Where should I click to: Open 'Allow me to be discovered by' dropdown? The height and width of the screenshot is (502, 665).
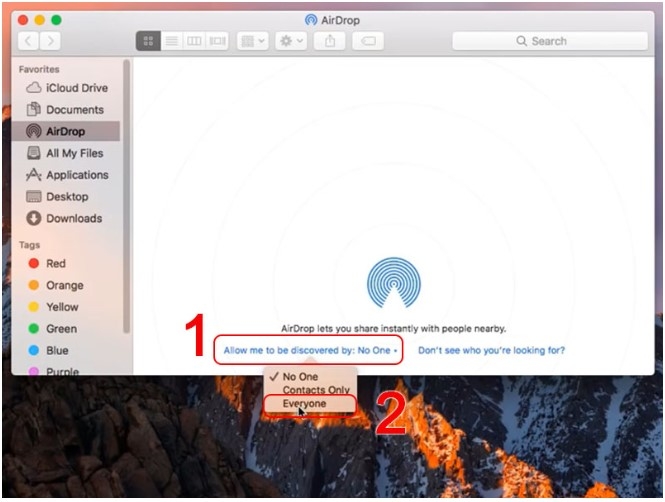click(310, 350)
